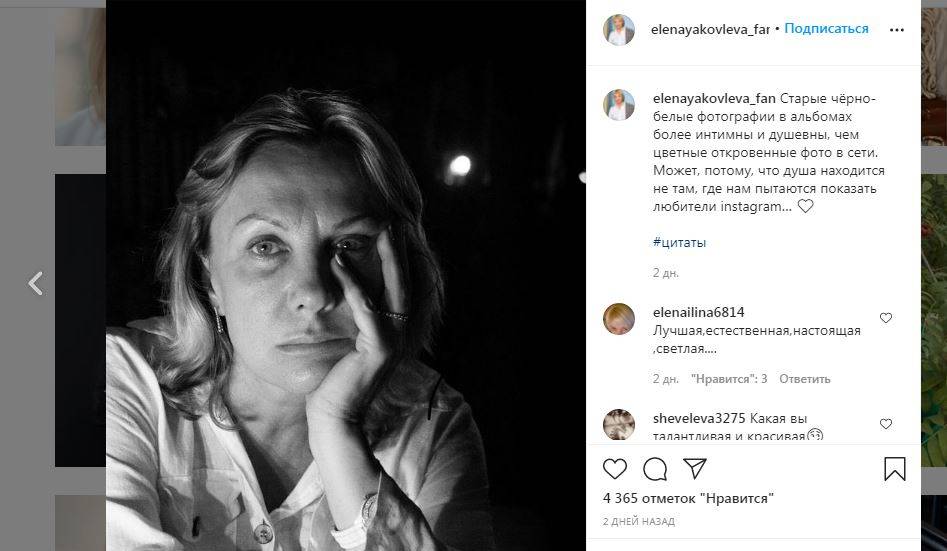Image resolution: width=947 pixels, height=551 pixels.
Task: Open the comment bubble icon
Action: point(655,469)
